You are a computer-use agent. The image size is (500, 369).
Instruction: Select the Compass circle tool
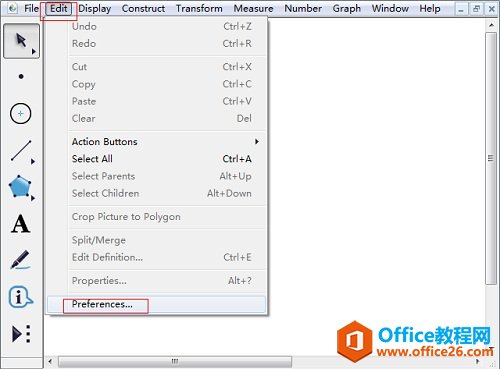(21, 114)
